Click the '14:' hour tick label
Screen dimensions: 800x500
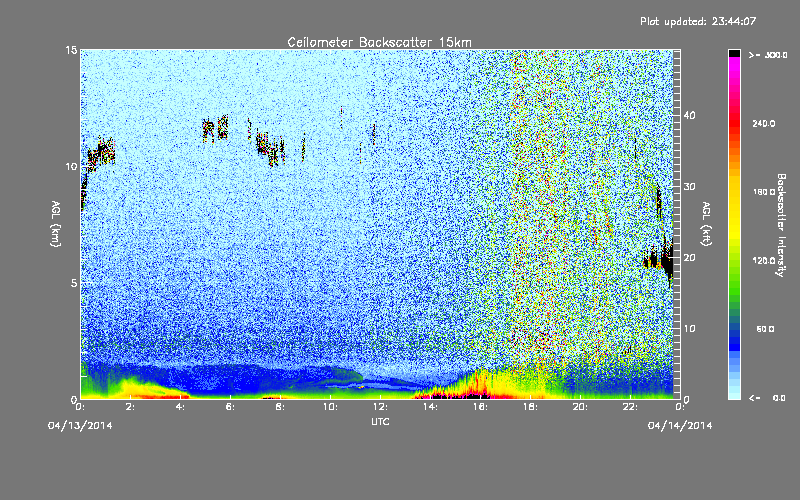(431, 407)
